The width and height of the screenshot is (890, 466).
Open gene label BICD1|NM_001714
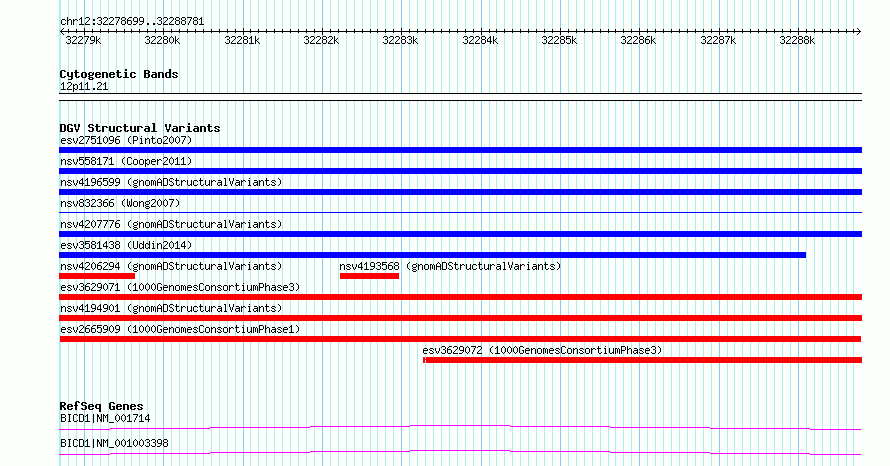105,419
